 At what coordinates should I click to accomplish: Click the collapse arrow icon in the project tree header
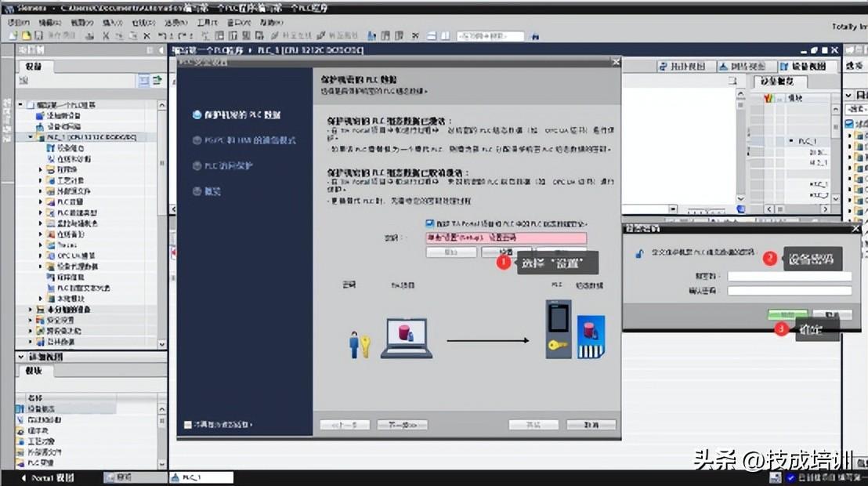click(161, 50)
